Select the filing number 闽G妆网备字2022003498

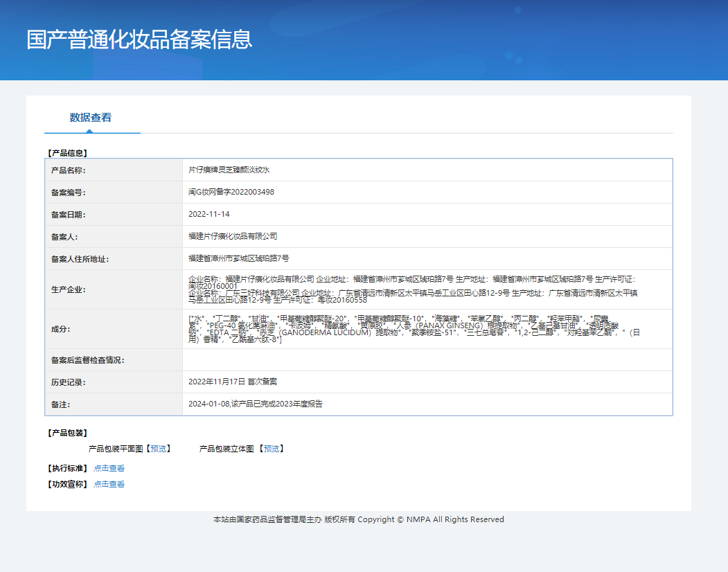pos(231,192)
